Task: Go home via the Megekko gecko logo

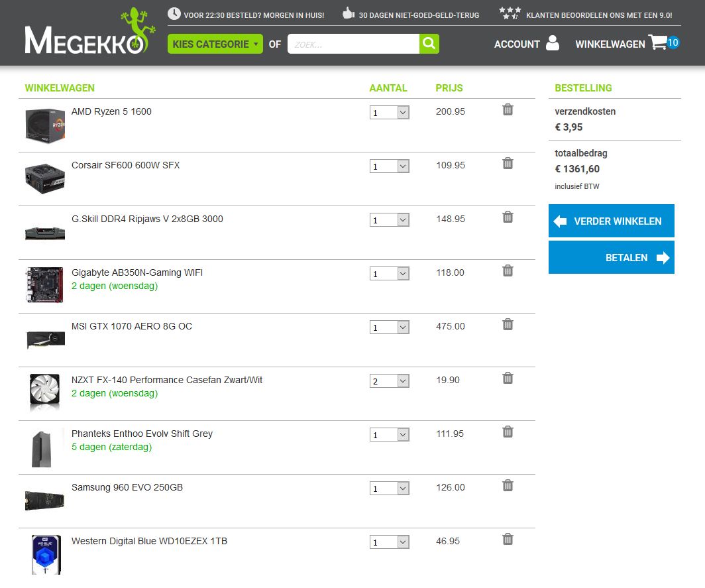Action: [90, 32]
